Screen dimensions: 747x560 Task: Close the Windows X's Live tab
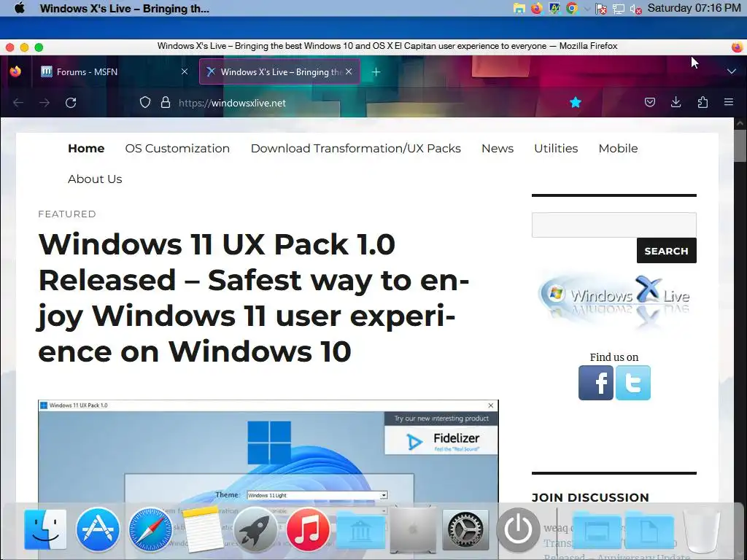pyautogui.click(x=349, y=71)
